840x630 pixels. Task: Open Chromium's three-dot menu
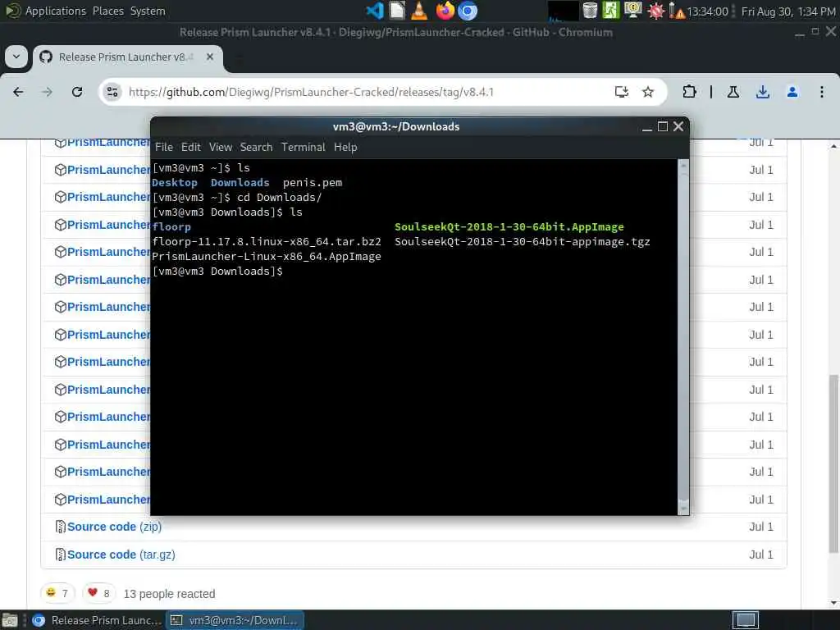(x=821, y=92)
